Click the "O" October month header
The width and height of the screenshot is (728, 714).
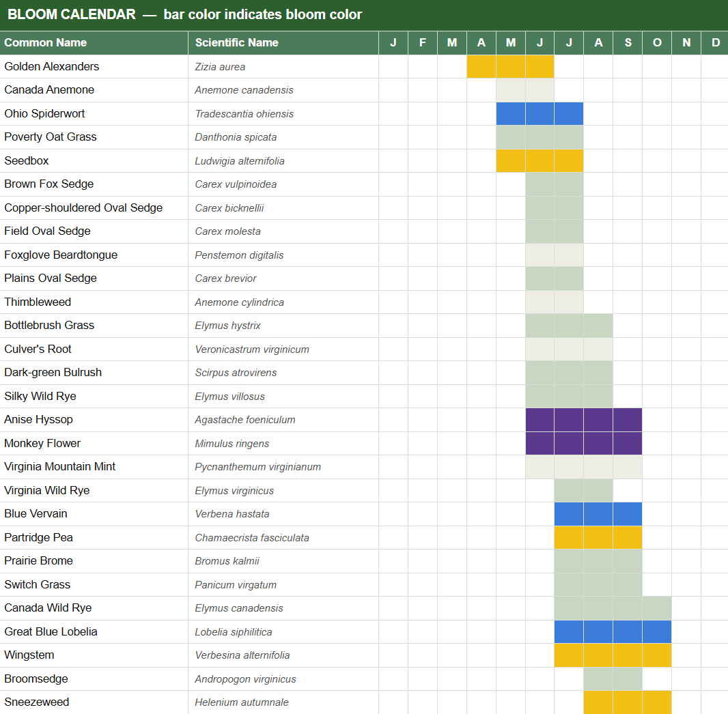tap(657, 43)
